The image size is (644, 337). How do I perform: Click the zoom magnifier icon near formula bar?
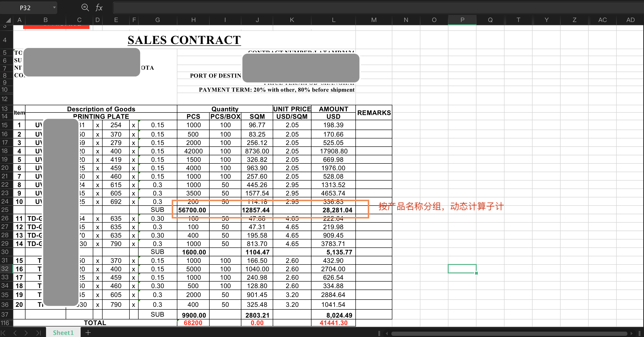[85, 7]
